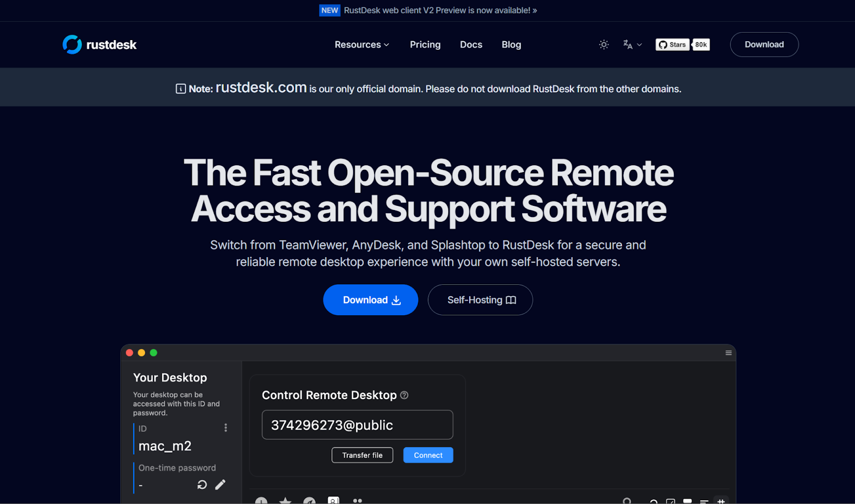Click the remote ID input field
The width and height of the screenshot is (855, 504).
pos(357,424)
